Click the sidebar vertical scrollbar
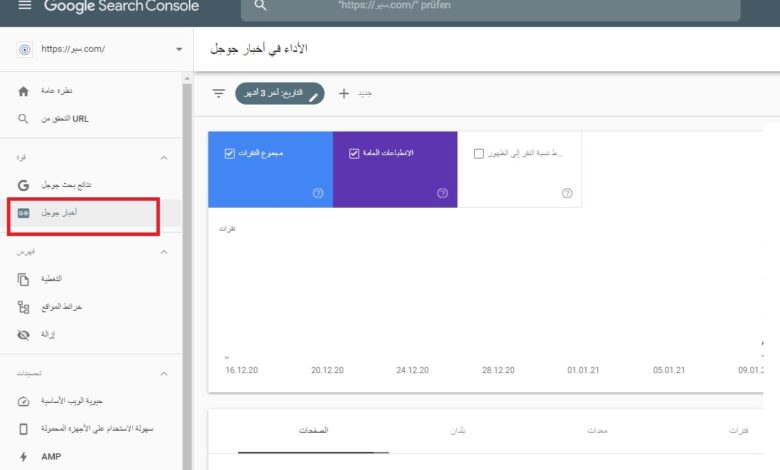The height and width of the screenshot is (470, 780). (187, 276)
